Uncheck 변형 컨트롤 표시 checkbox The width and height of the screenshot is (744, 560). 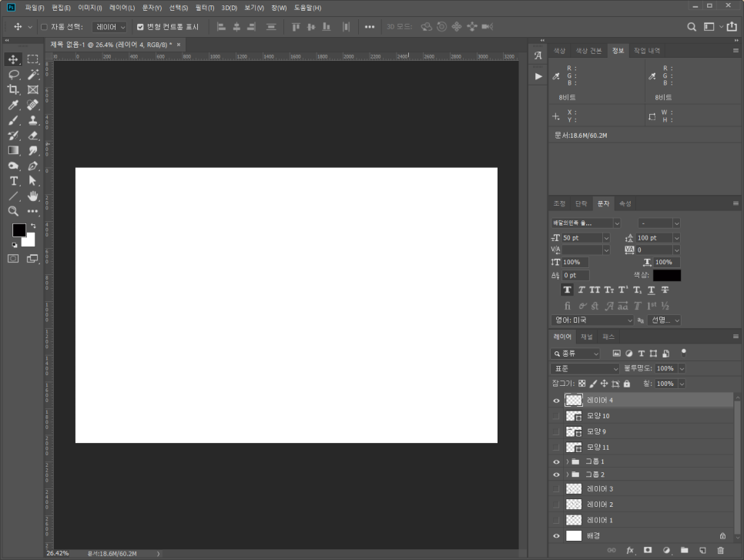[x=140, y=27]
